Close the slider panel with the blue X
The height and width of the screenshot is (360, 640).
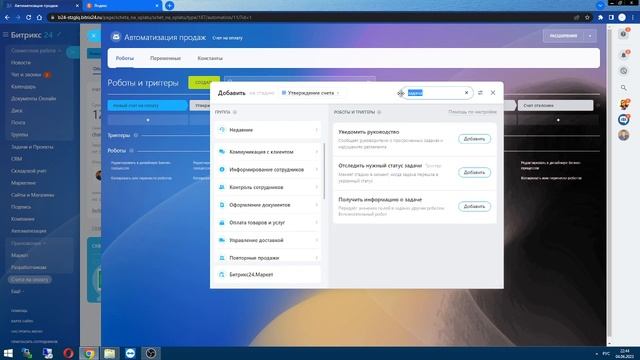(93, 36)
